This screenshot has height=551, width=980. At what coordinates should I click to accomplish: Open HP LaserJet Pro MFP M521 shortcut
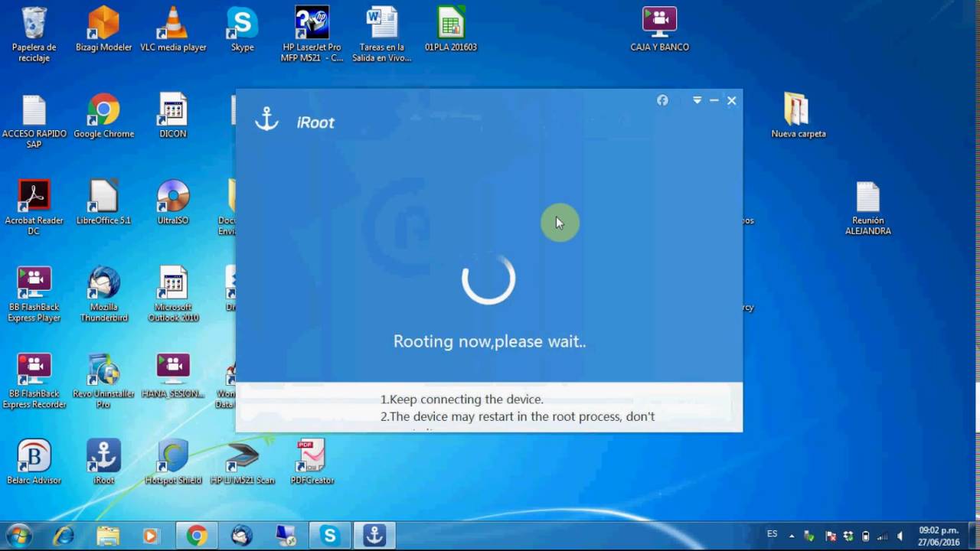tap(312, 34)
